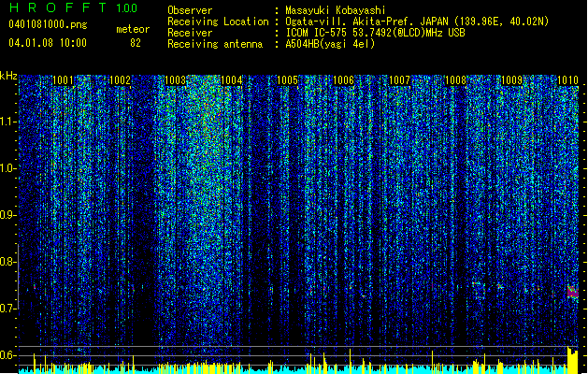Click the 1005 time marker
Screen dimensions: 588x374
[288, 80]
